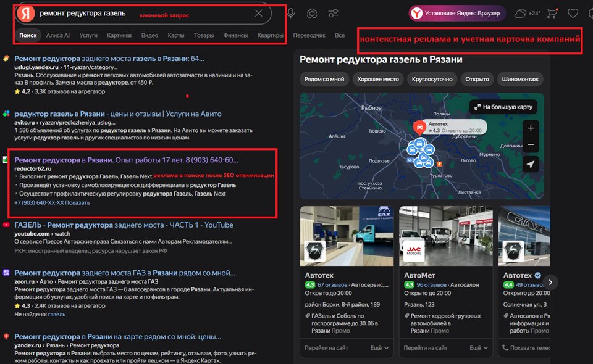The image size is (593, 364).
Task: Zoom in map with plus button
Action: (531, 128)
